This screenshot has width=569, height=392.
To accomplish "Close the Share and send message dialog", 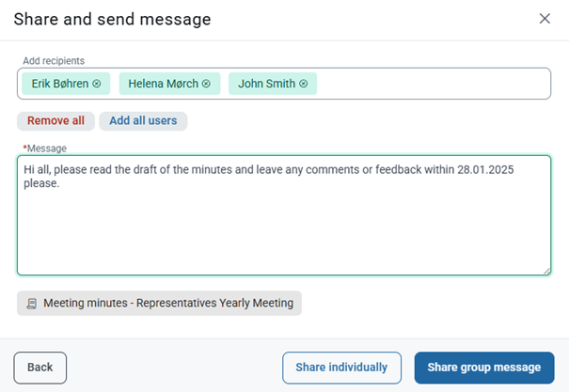I will [545, 19].
